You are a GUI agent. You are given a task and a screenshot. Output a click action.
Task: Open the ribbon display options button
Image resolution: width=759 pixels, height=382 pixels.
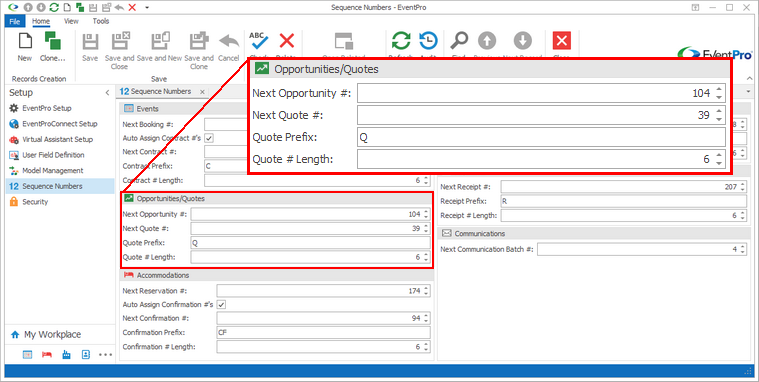[695, 7]
